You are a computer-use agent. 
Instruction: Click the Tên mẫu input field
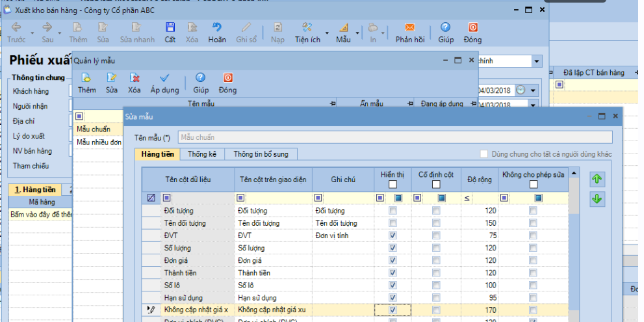[x=394, y=137]
